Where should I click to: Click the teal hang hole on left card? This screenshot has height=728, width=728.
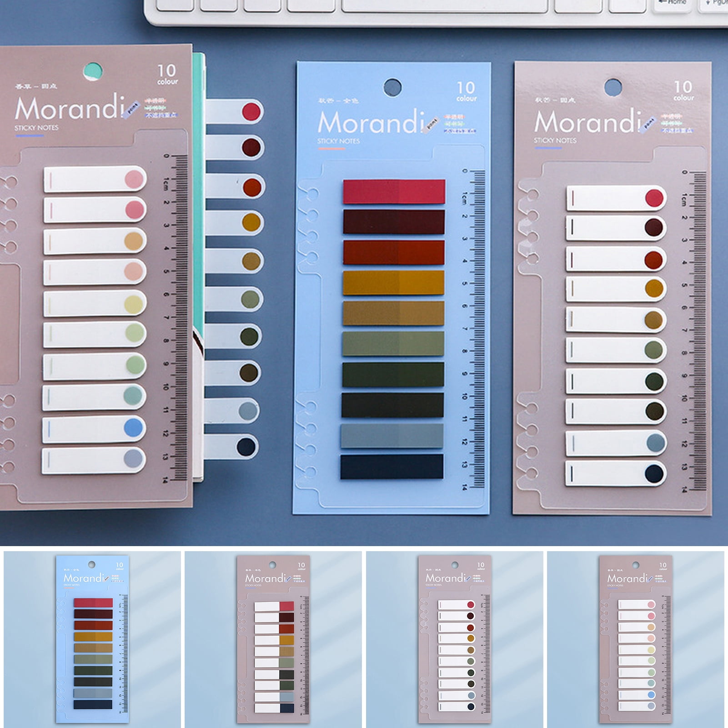pyautogui.click(x=93, y=71)
